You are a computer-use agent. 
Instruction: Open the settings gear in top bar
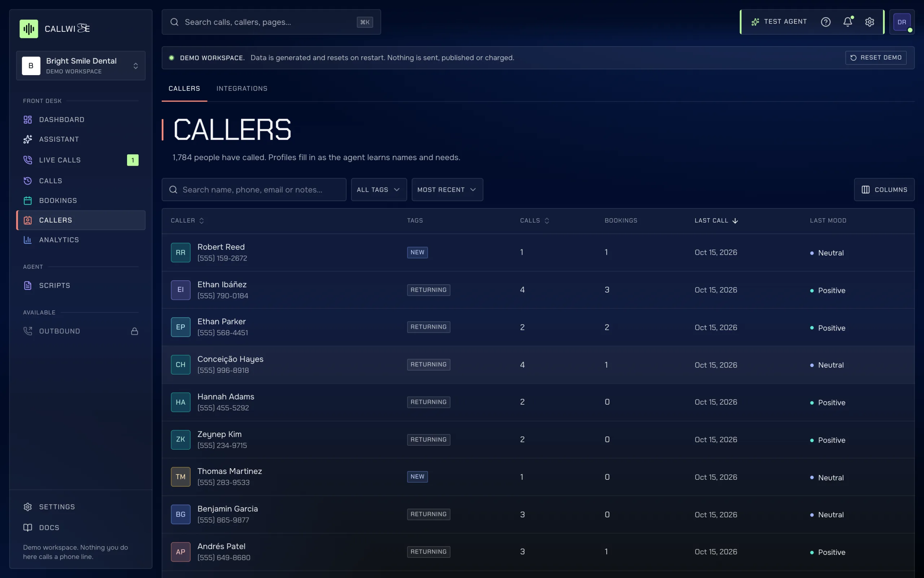(x=869, y=22)
